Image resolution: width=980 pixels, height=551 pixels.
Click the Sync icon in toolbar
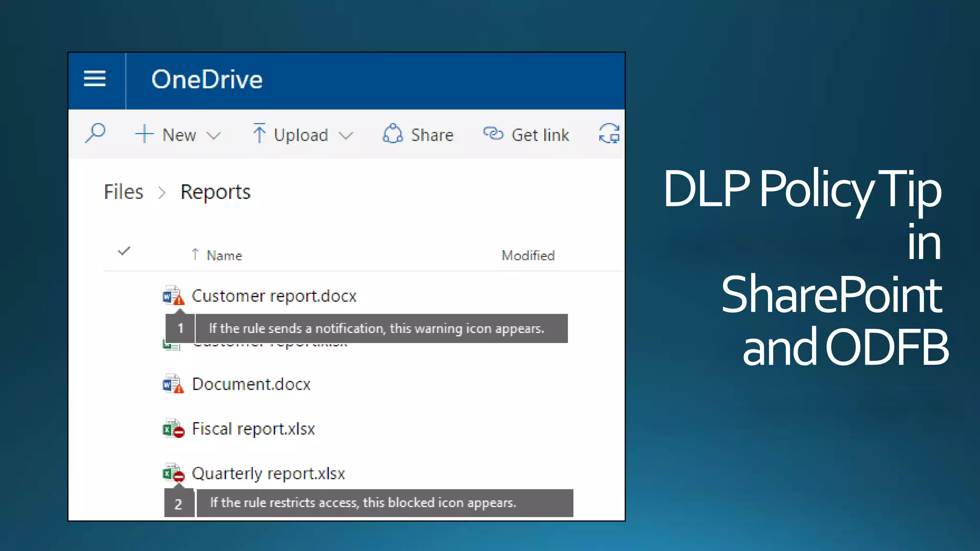[609, 133]
